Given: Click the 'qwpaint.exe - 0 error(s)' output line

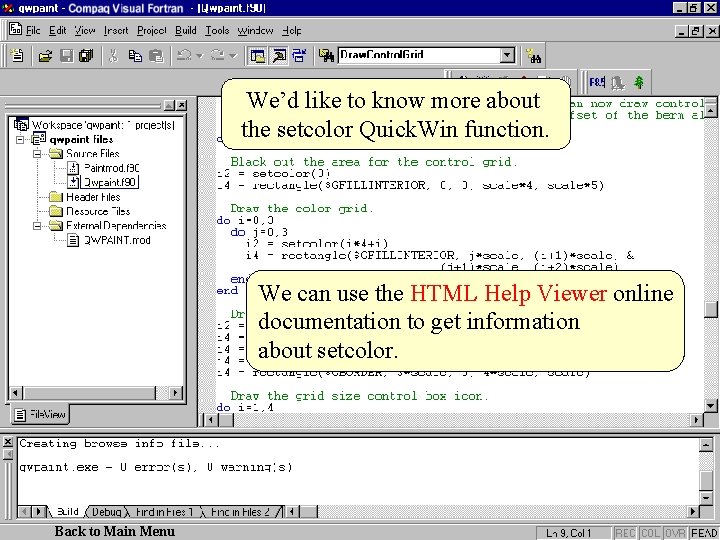Looking at the screenshot, I should [x=156, y=467].
